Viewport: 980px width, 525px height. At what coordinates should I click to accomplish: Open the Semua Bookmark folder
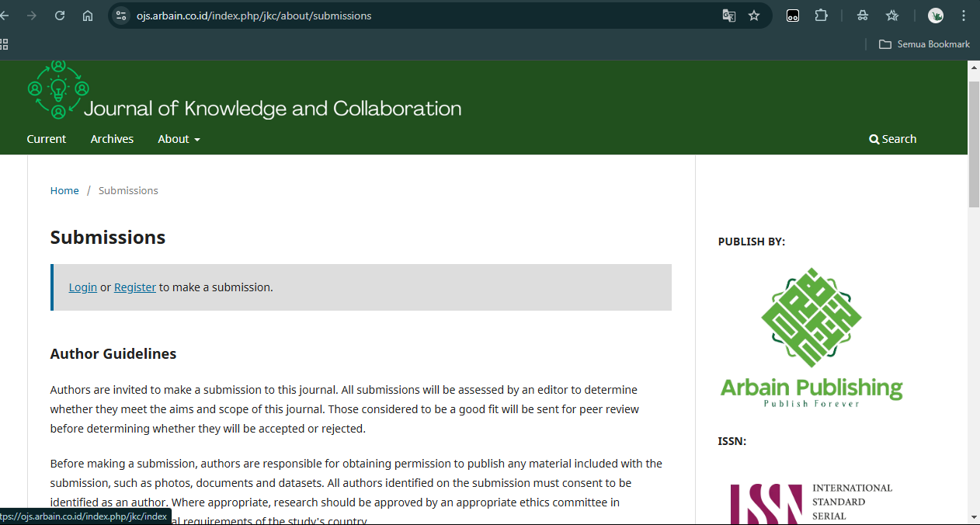(924, 44)
